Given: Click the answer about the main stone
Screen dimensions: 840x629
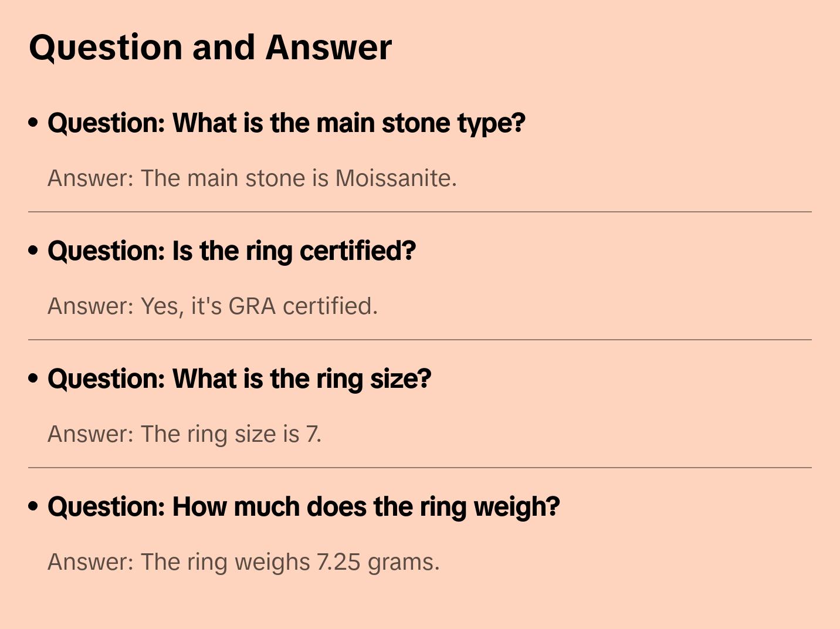Looking at the screenshot, I should 252,178.
